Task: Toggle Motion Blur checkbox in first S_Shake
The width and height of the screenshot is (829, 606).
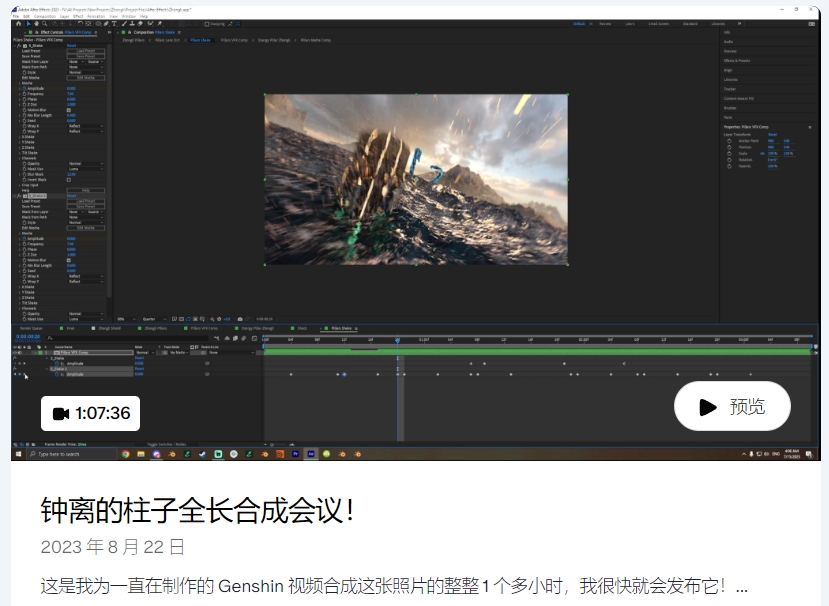Action: point(69,110)
